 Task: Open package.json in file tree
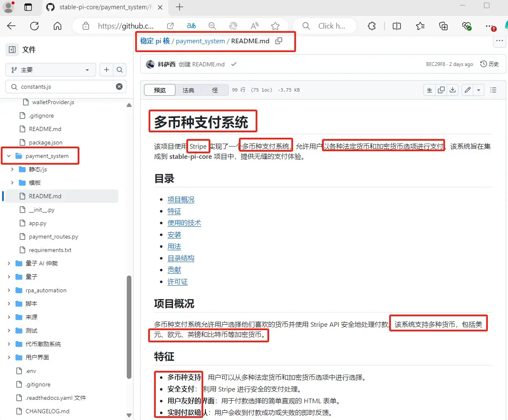pyautogui.click(x=45, y=142)
